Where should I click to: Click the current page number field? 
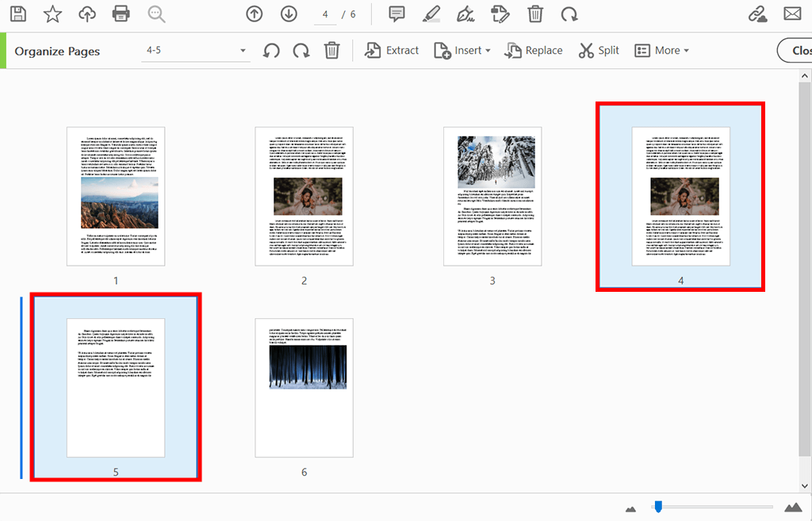pyautogui.click(x=325, y=14)
